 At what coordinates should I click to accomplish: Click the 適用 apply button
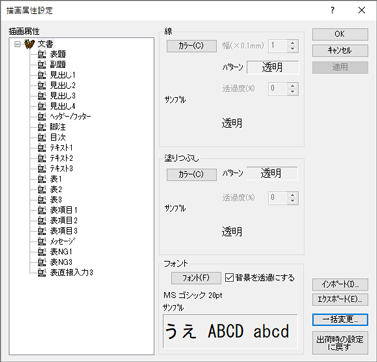tap(340, 67)
